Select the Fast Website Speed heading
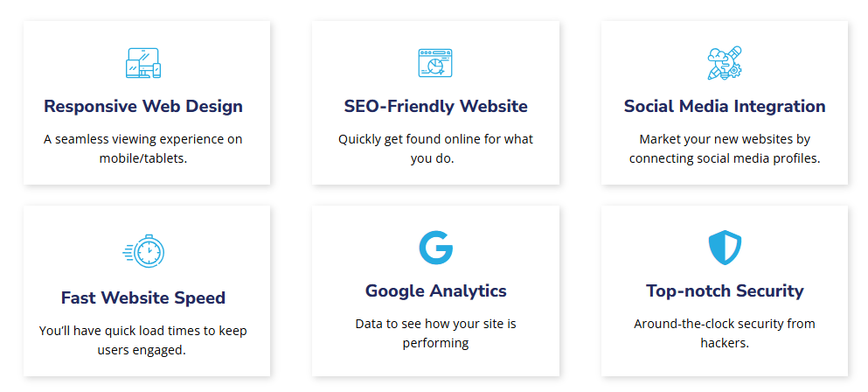Viewport: 868px width, 392px height. [x=143, y=297]
